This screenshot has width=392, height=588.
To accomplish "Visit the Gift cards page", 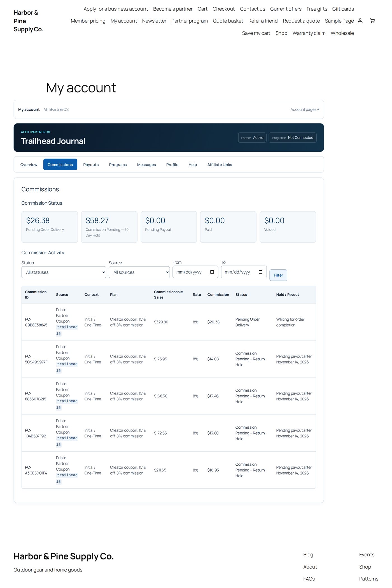I will [x=343, y=9].
